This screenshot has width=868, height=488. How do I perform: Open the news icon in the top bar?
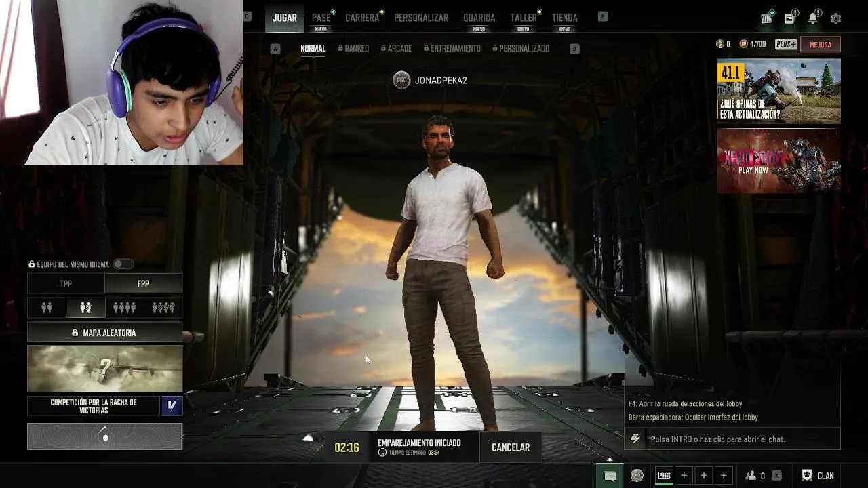[x=790, y=18]
